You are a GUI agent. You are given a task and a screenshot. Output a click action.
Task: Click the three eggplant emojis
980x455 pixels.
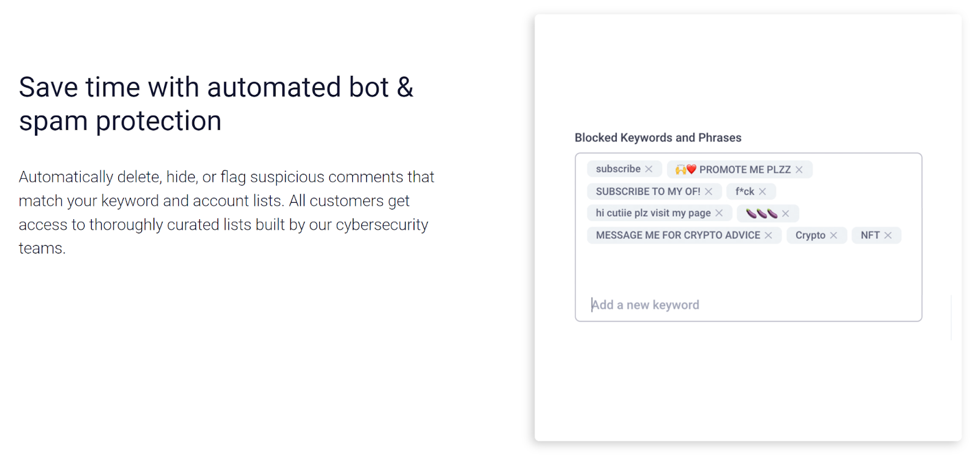coord(761,213)
